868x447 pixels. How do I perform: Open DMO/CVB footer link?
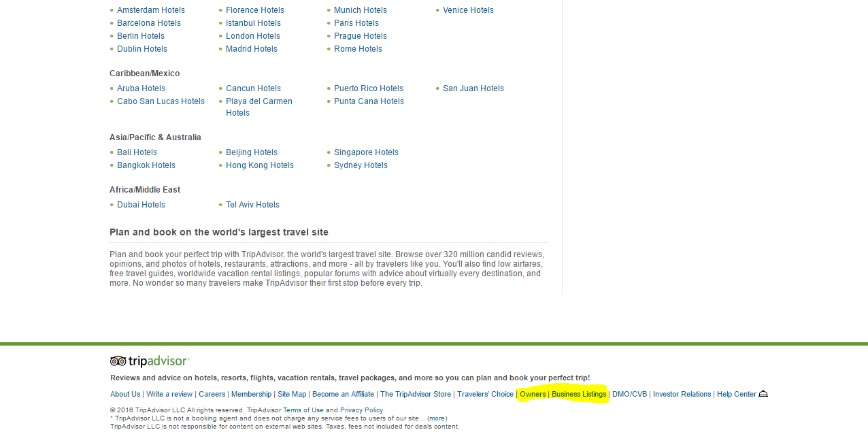pyautogui.click(x=629, y=395)
